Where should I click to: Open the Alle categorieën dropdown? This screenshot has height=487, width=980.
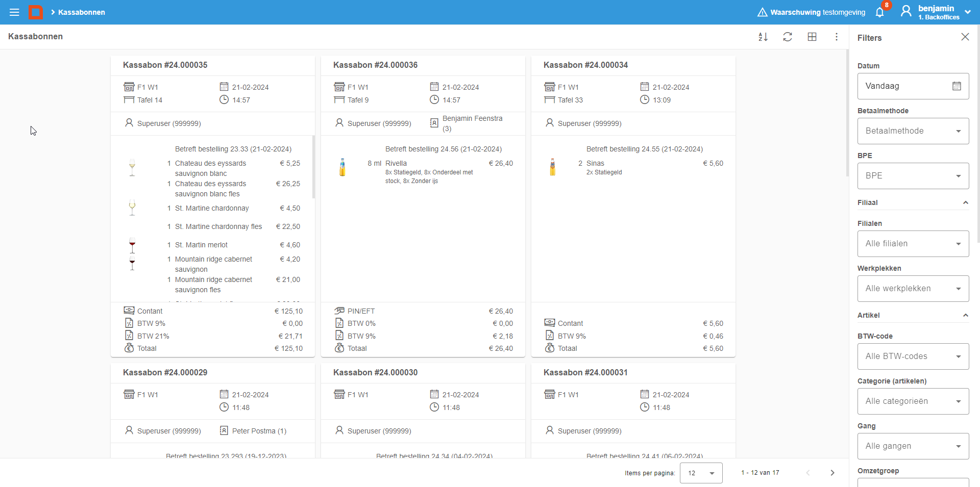click(x=913, y=401)
